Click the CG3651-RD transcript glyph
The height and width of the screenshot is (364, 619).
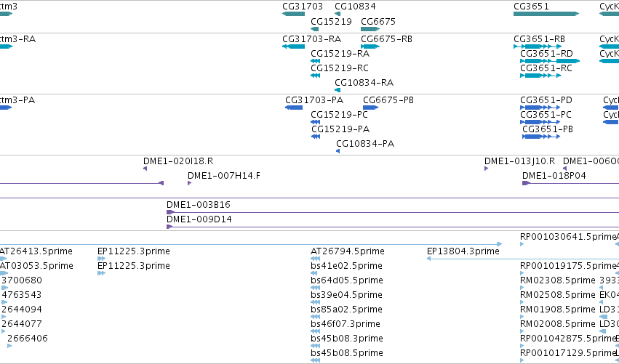pos(550,61)
